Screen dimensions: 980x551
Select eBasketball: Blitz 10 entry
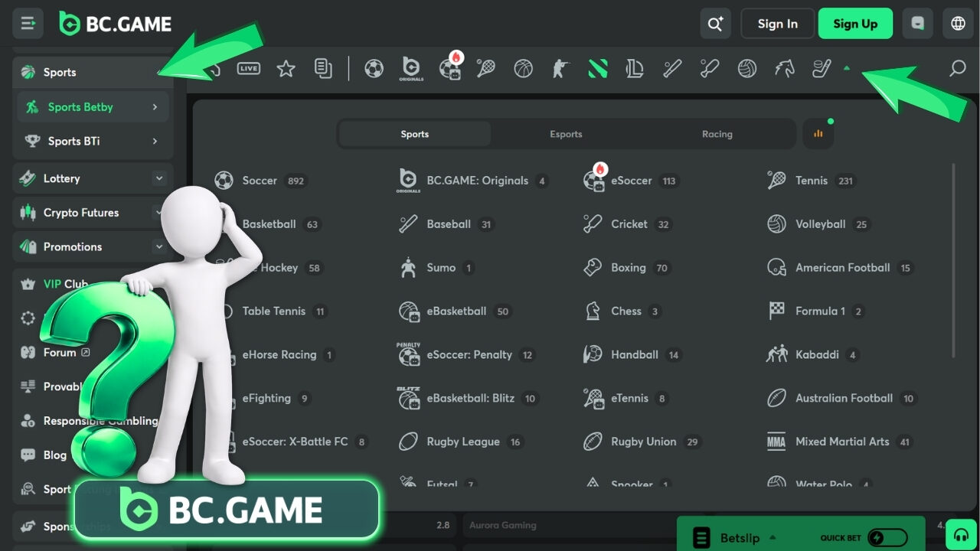click(x=469, y=398)
